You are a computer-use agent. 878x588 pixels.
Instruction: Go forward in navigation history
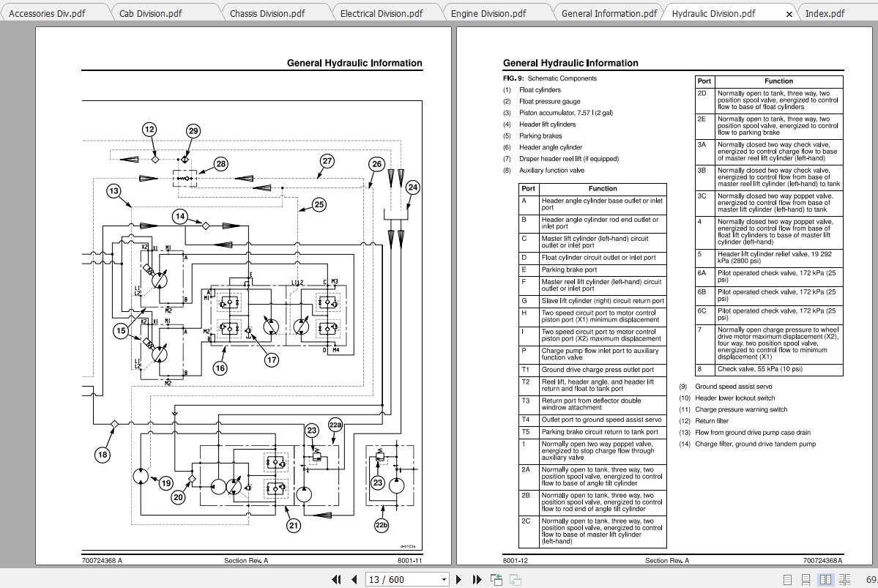[515, 578]
